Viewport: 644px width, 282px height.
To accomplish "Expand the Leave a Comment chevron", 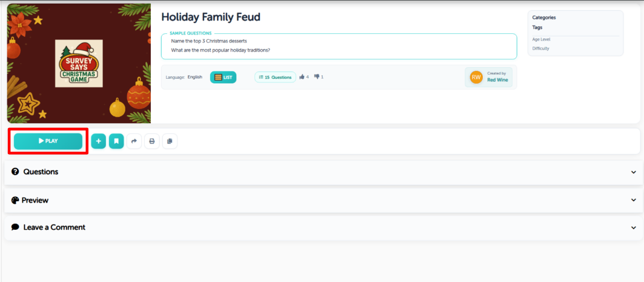I will click(x=633, y=228).
